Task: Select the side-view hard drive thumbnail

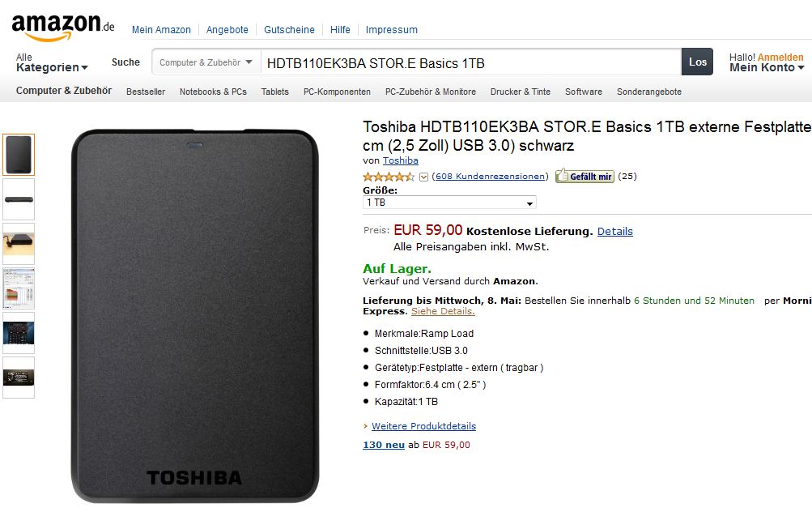Action: [x=19, y=199]
